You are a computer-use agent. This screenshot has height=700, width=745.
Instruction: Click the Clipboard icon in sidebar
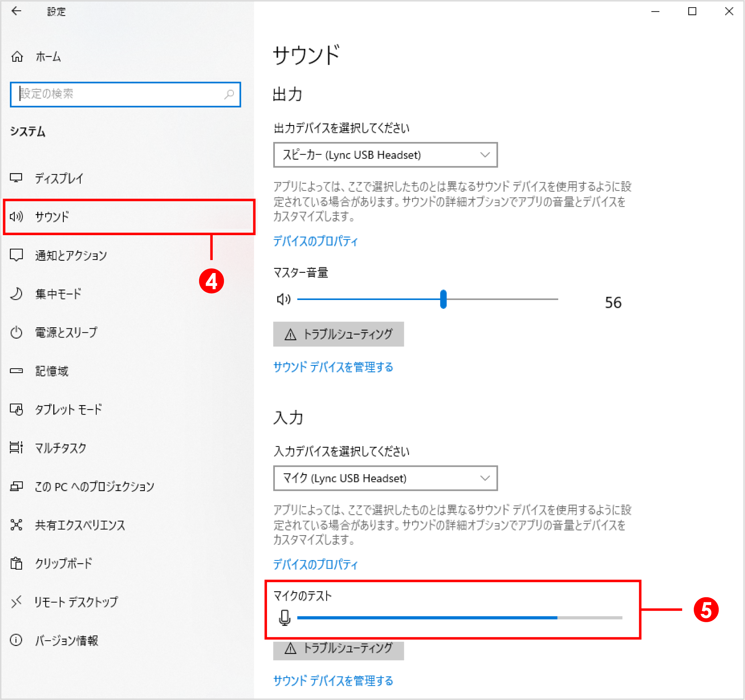[x=16, y=563]
